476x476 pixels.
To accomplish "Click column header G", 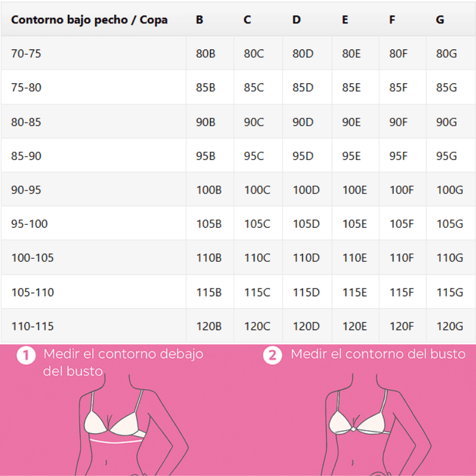I will tap(440, 20).
